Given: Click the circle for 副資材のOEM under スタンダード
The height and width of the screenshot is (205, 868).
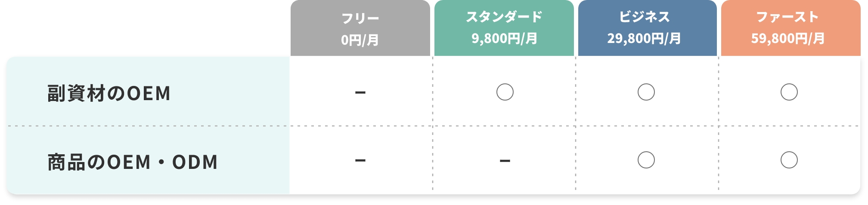Looking at the screenshot, I should tap(505, 92).
